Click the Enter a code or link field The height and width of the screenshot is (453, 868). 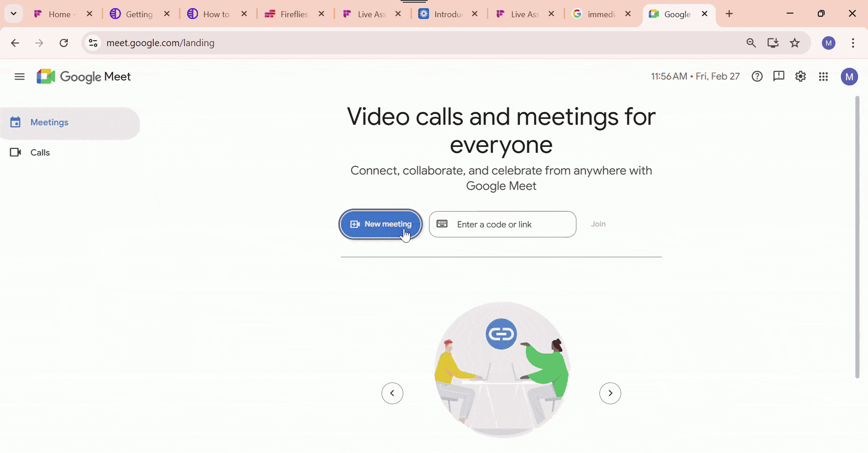[502, 224]
